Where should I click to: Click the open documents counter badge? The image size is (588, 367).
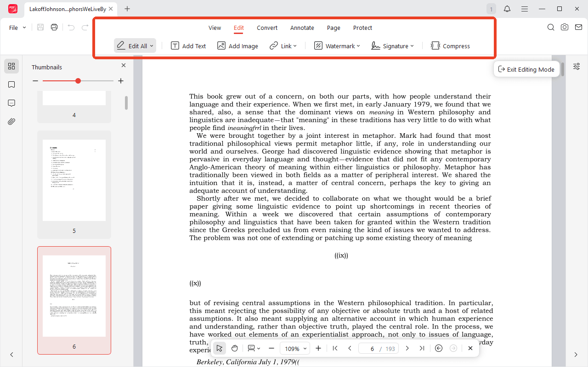click(x=492, y=9)
